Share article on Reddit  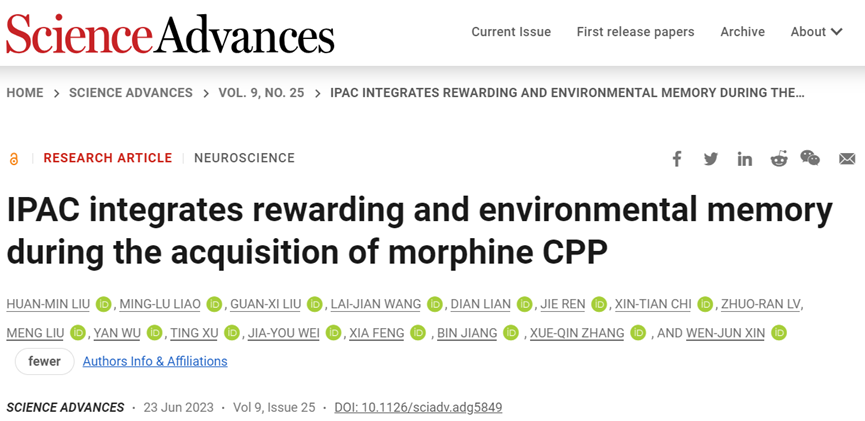click(779, 159)
